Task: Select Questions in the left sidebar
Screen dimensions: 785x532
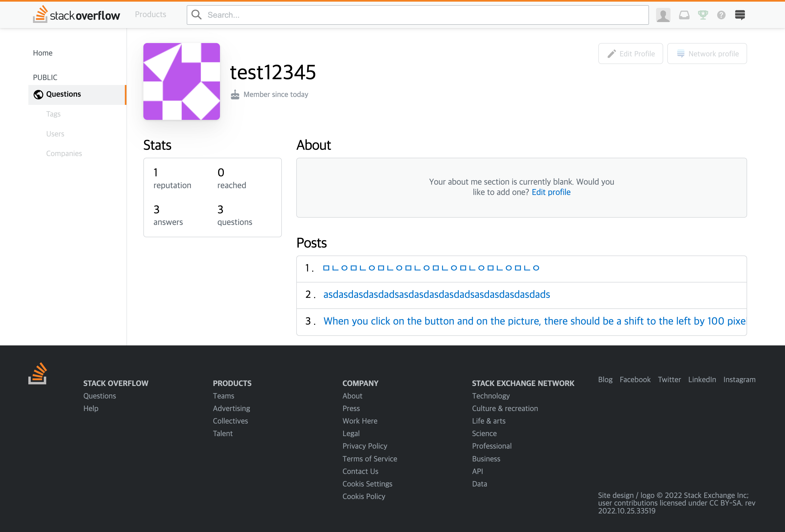Action: 64,94
